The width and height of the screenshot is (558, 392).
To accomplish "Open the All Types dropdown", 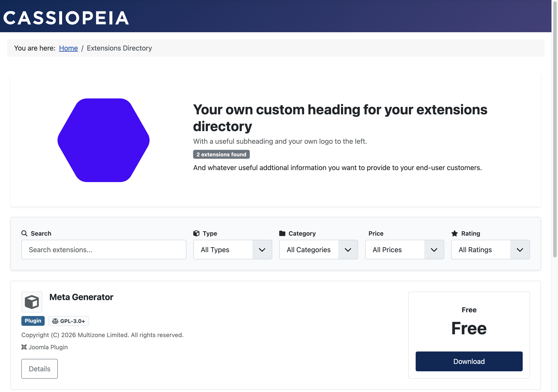I will tap(232, 249).
